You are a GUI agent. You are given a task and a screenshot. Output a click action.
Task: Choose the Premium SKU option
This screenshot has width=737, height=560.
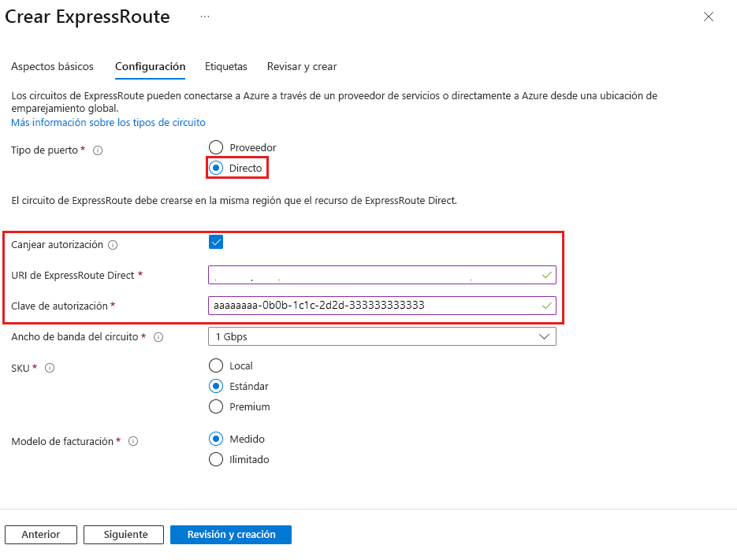tap(216, 406)
